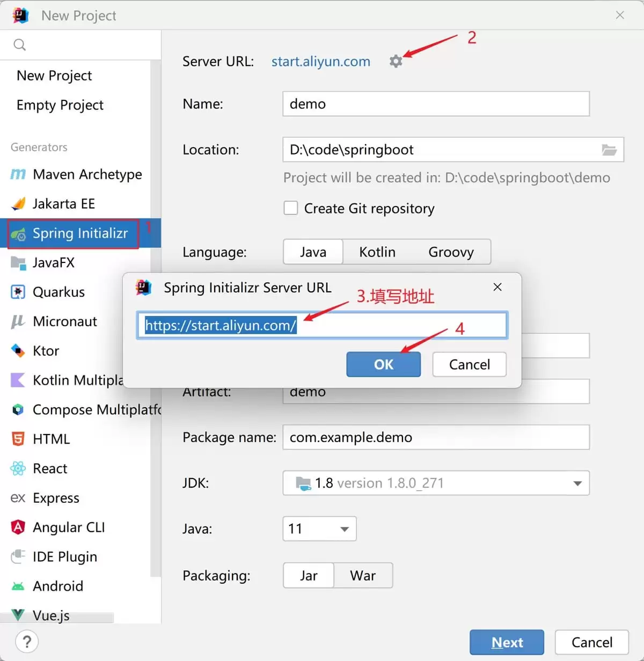Click the sidebar search area
644x661 pixels.
coord(80,45)
